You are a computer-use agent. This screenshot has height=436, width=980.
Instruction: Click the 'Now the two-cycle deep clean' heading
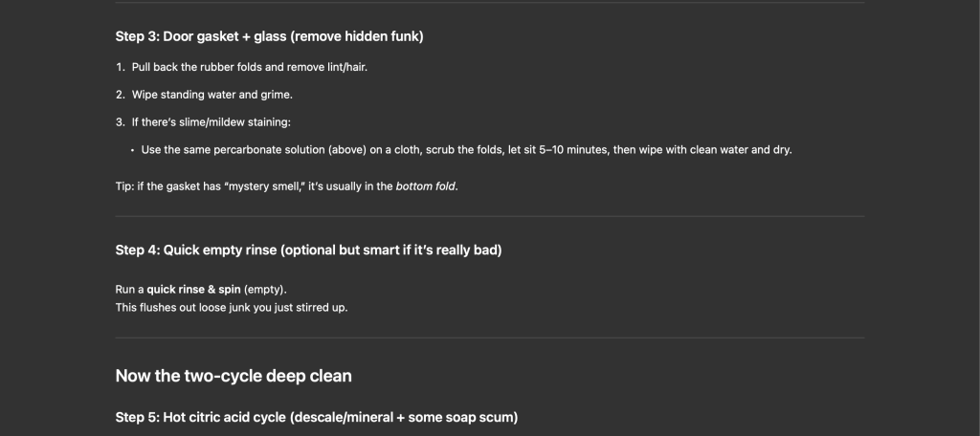234,376
